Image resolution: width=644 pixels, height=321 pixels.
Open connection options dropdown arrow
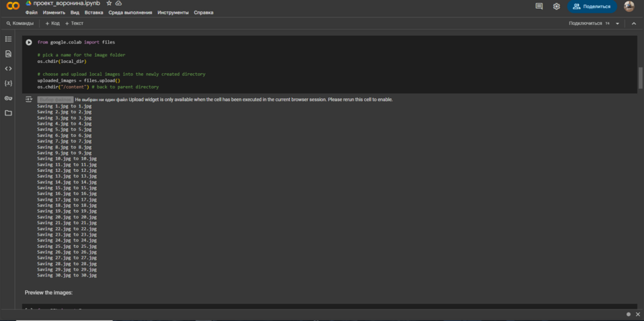[618, 24]
